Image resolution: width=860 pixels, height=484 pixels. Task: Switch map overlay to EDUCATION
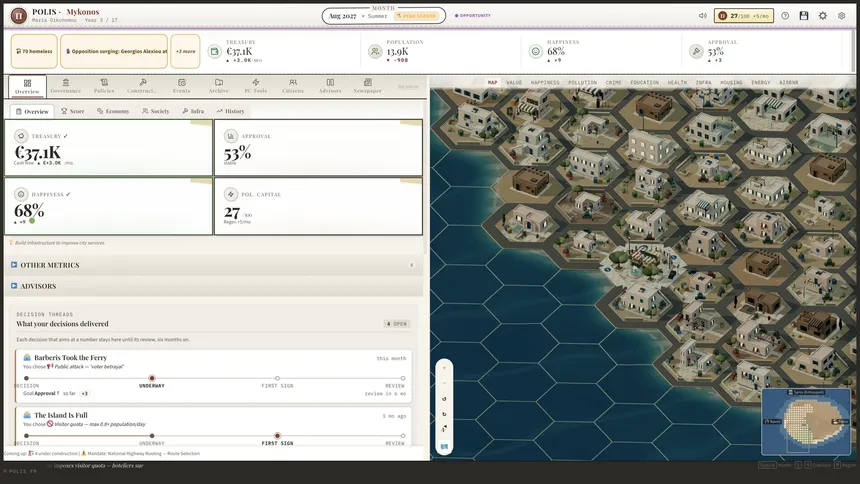[x=644, y=82]
